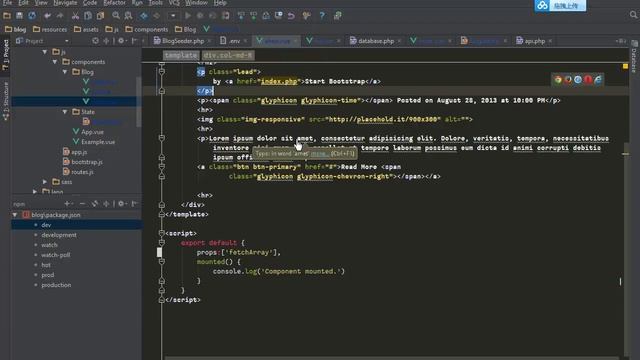This screenshot has width=640, height=360.
Task: Select the production npm script
Action: (56, 285)
